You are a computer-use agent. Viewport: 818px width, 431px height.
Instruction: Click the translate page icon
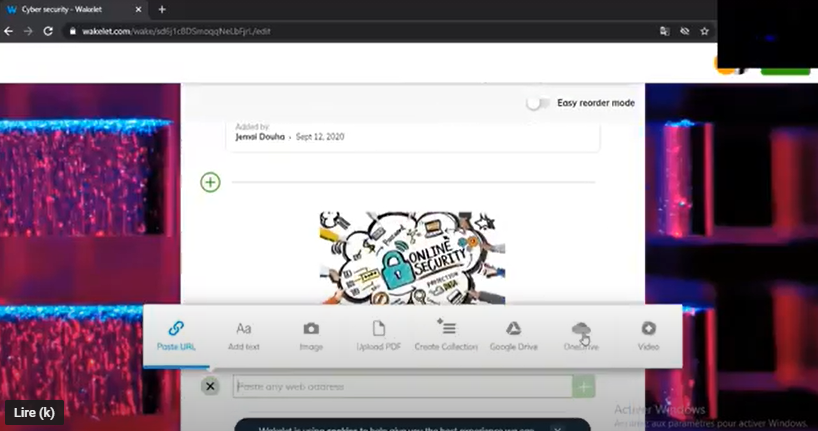pyautogui.click(x=665, y=31)
